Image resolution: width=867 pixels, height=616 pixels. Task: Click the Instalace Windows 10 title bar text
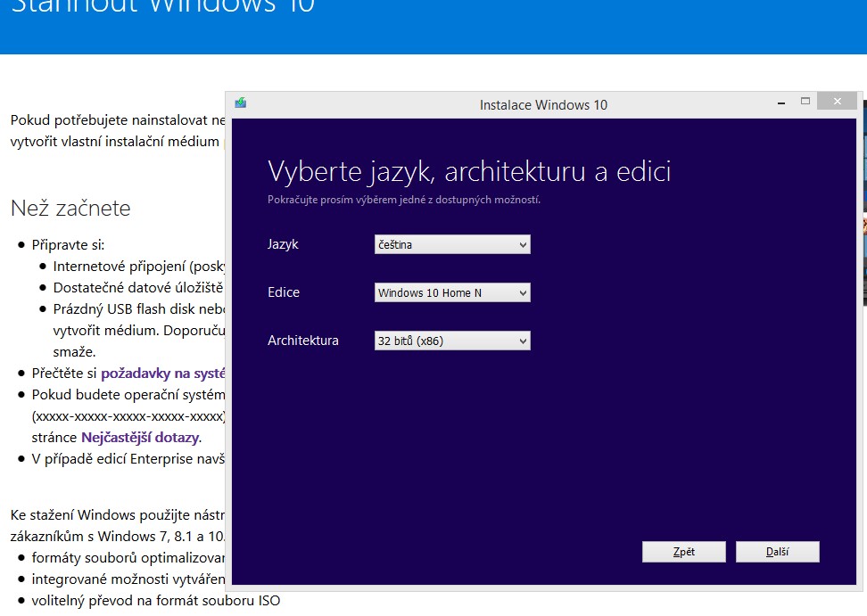coord(543,104)
